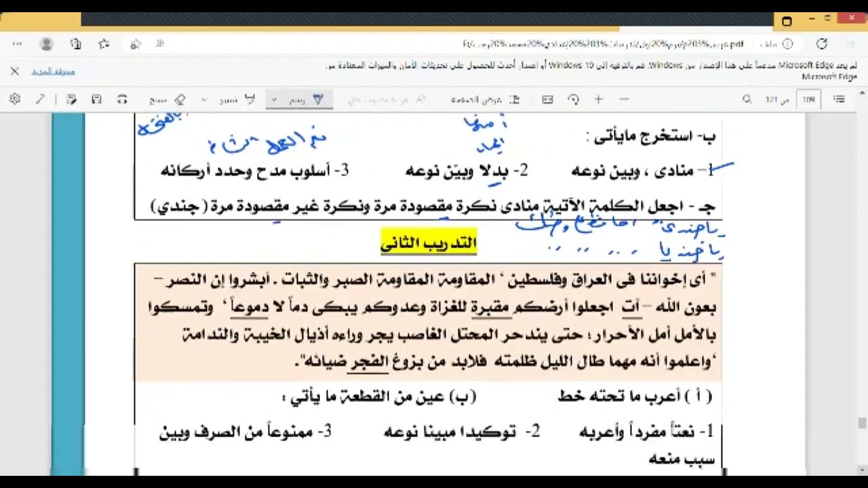Image resolution: width=868 pixels, height=488 pixels.
Task: Click the vertical scrollbar thumb
Action: [x=862, y=424]
